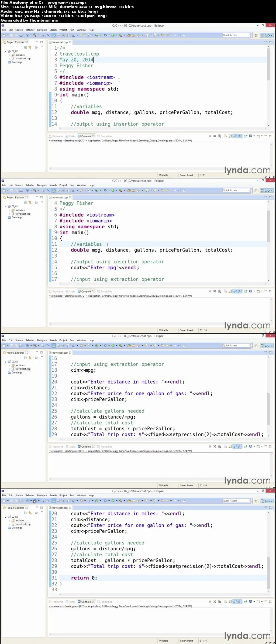
Task: Click the Build hammer under the cursor, return 0 frame
Action: 35,501
